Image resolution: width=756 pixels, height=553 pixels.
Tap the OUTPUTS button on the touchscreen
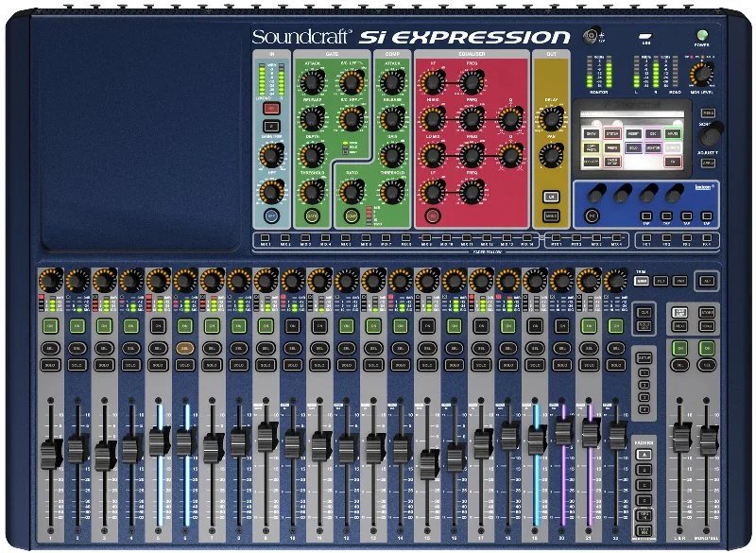(x=674, y=147)
